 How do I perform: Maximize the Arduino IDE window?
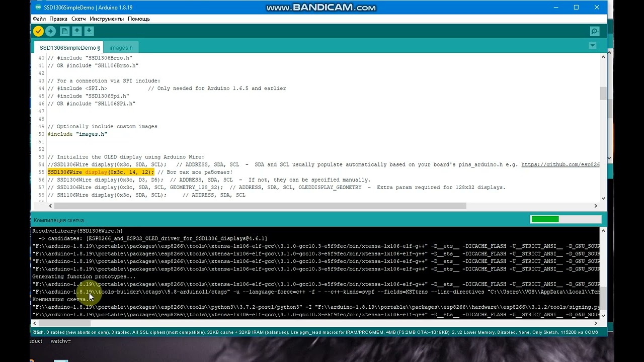click(576, 8)
